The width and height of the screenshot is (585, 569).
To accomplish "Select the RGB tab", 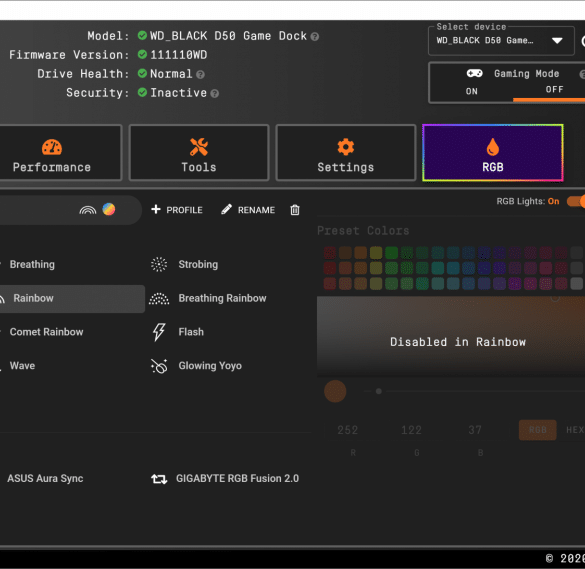I will (492, 153).
